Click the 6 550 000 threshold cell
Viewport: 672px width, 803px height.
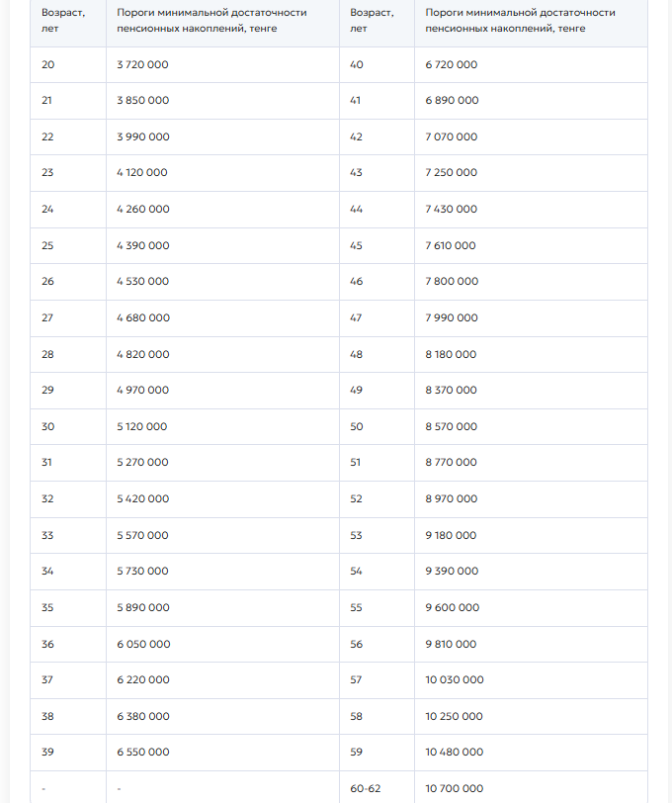tap(142, 752)
